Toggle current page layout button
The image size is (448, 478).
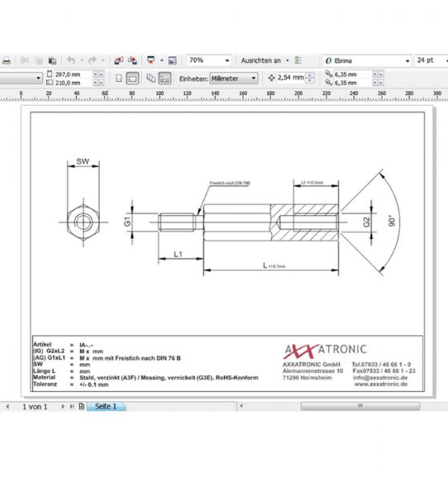click(x=164, y=78)
